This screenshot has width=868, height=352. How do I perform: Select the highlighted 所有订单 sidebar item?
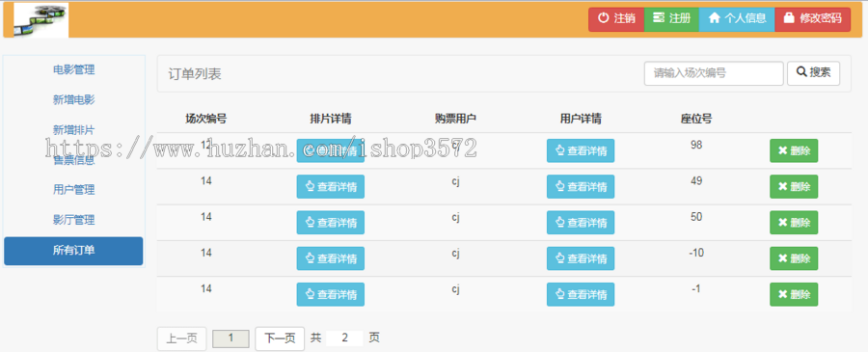pos(73,251)
